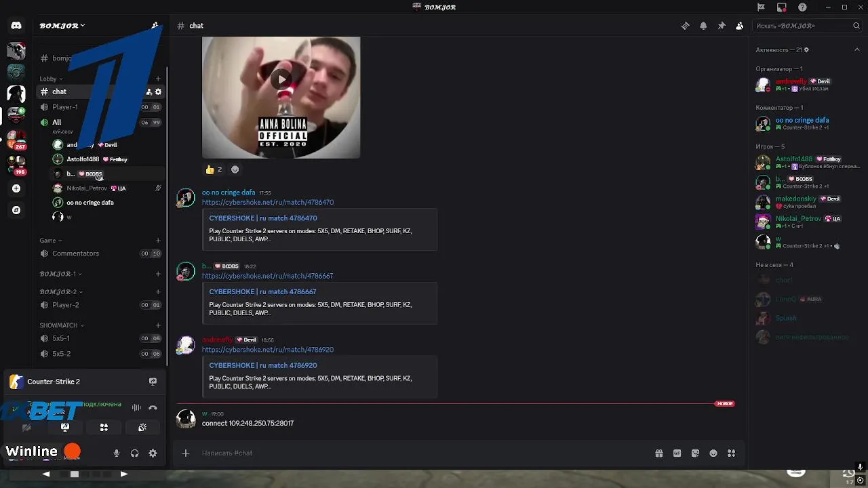Open embed title CYBERSHOKE | ru match 4786470
This screenshot has height=488, width=868.
click(263, 218)
